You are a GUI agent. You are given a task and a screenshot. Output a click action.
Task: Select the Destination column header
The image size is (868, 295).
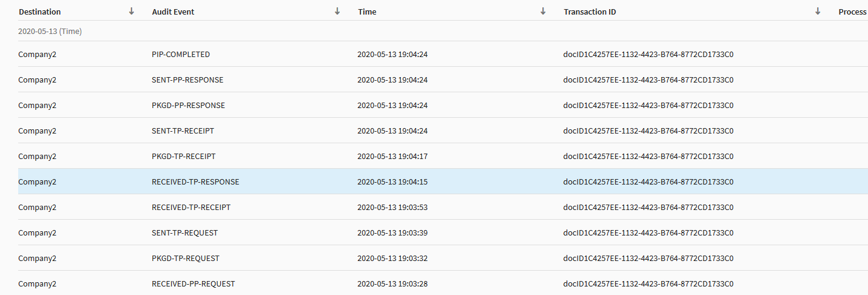40,12
